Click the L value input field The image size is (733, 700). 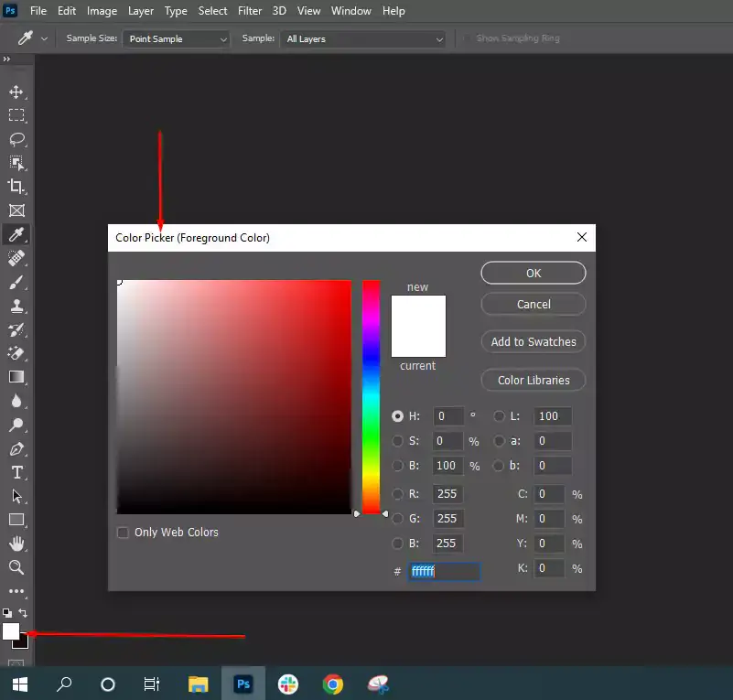pyautogui.click(x=552, y=416)
